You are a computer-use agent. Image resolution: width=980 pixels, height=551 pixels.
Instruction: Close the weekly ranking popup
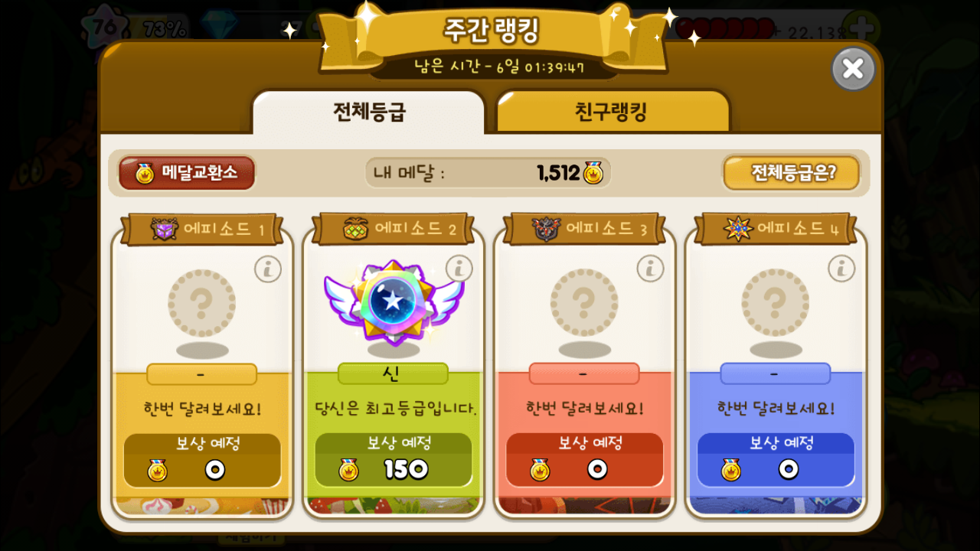(853, 69)
